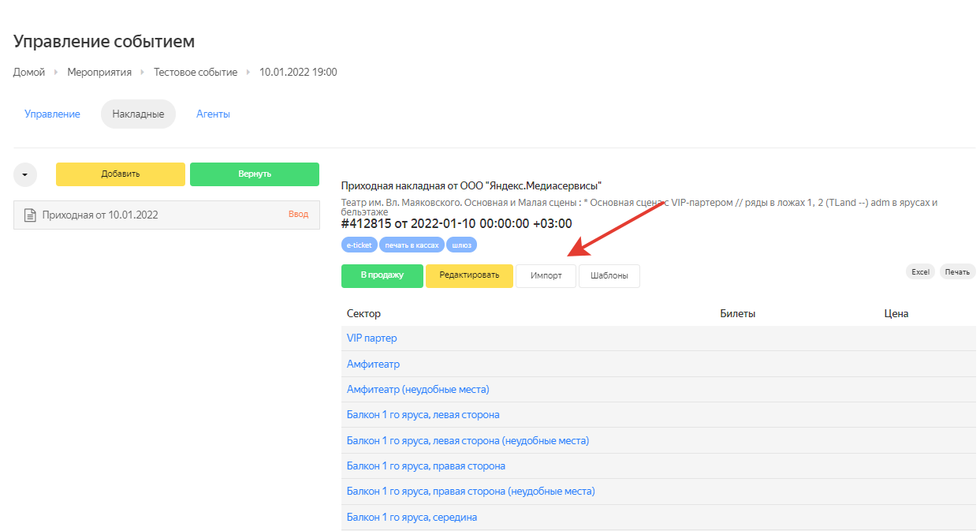Open Амфитеатр (неудобные места) sector link
This screenshot has width=980, height=531.
point(418,389)
